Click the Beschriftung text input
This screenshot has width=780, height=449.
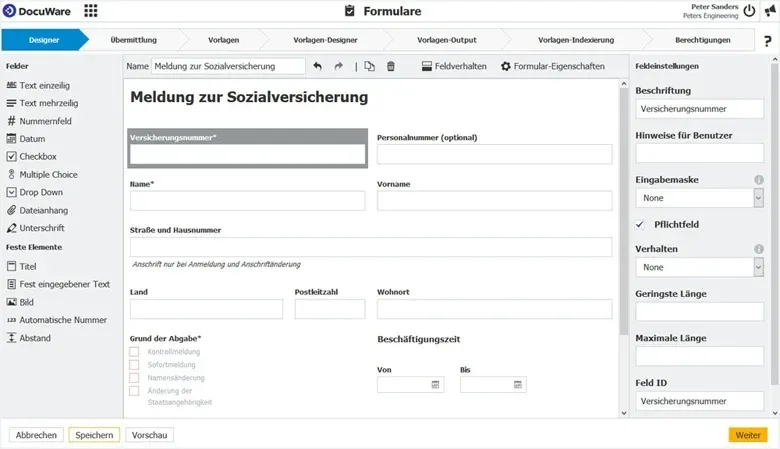point(699,109)
